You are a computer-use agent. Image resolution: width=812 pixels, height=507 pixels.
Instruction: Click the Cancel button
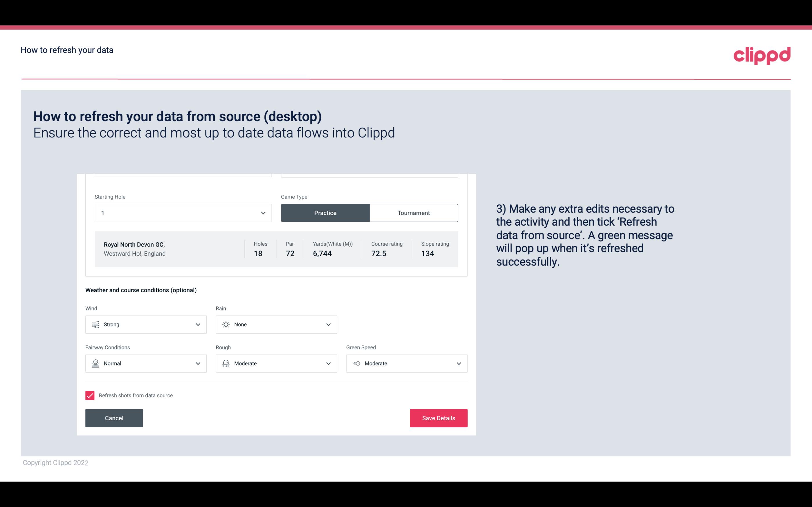click(x=114, y=418)
